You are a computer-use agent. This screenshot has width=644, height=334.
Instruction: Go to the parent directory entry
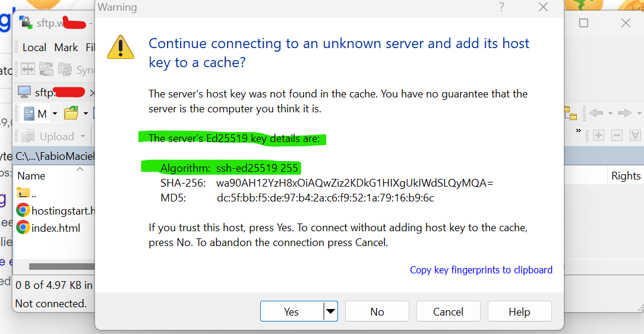[26, 194]
